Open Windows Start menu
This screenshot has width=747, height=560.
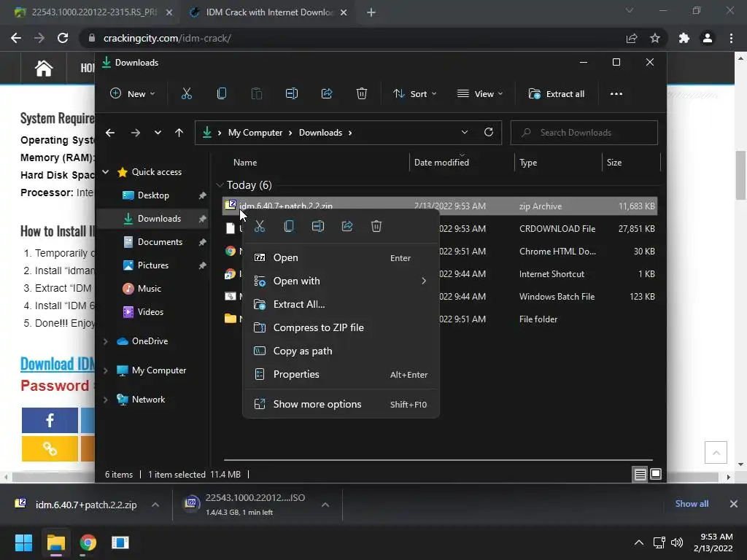(x=23, y=542)
